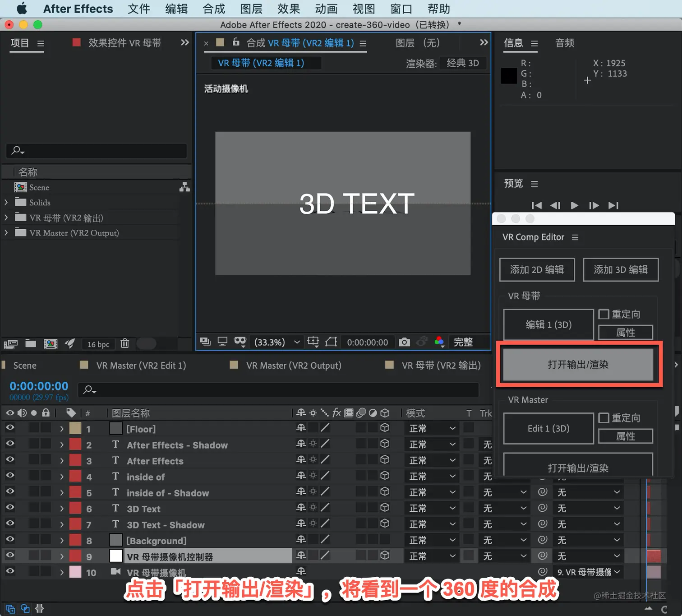This screenshot has width=682, height=616.
Task: Open the VR Comp Editor panel menu
Action: [575, 237]
